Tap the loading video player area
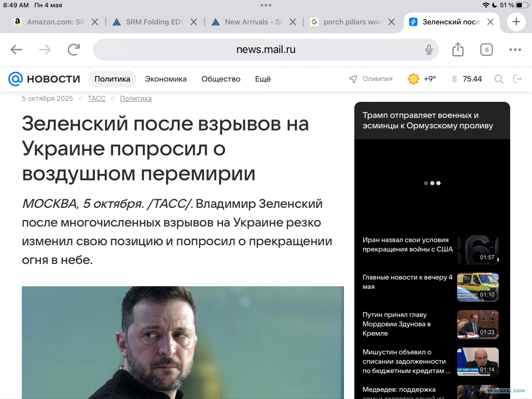This screenshot has height=399, width=532. click(x=432, y=183)
